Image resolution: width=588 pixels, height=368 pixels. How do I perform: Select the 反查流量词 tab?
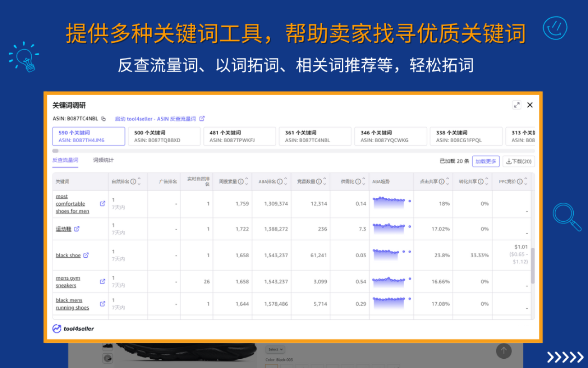65,161
